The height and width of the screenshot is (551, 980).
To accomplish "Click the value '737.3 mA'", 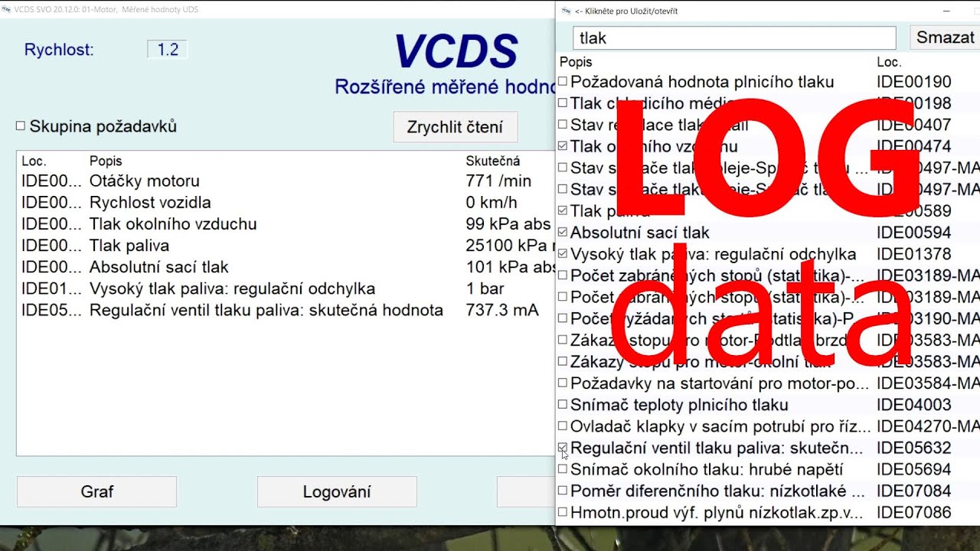I will coord(502,310).
